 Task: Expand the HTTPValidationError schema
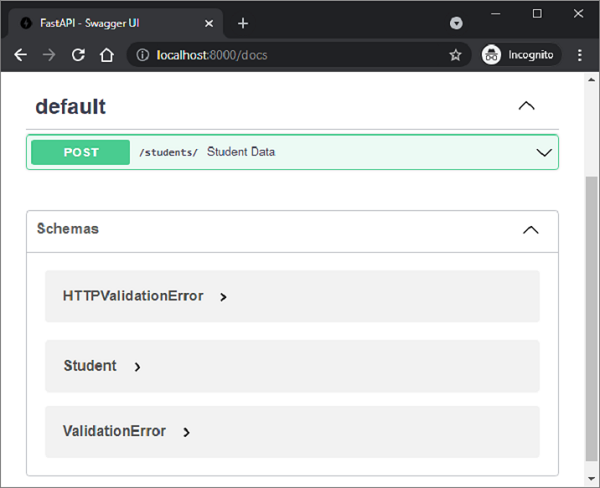[x=224, y=297]
